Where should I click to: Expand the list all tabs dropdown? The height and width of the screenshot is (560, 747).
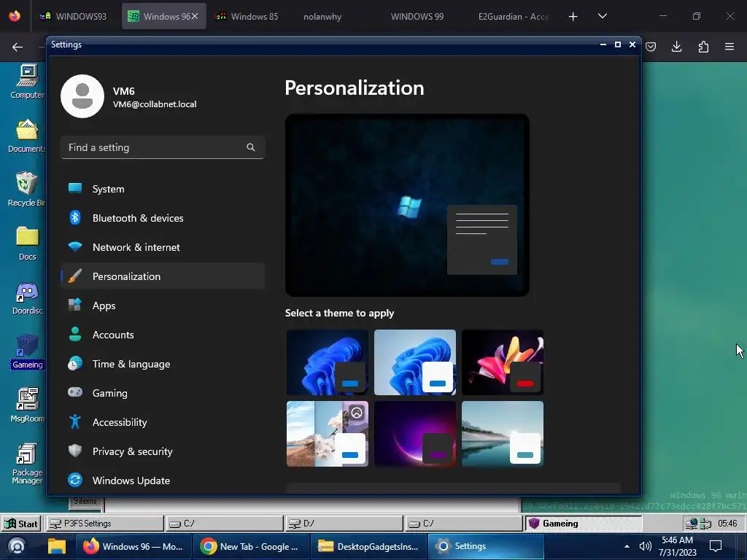tap(602, 16)
